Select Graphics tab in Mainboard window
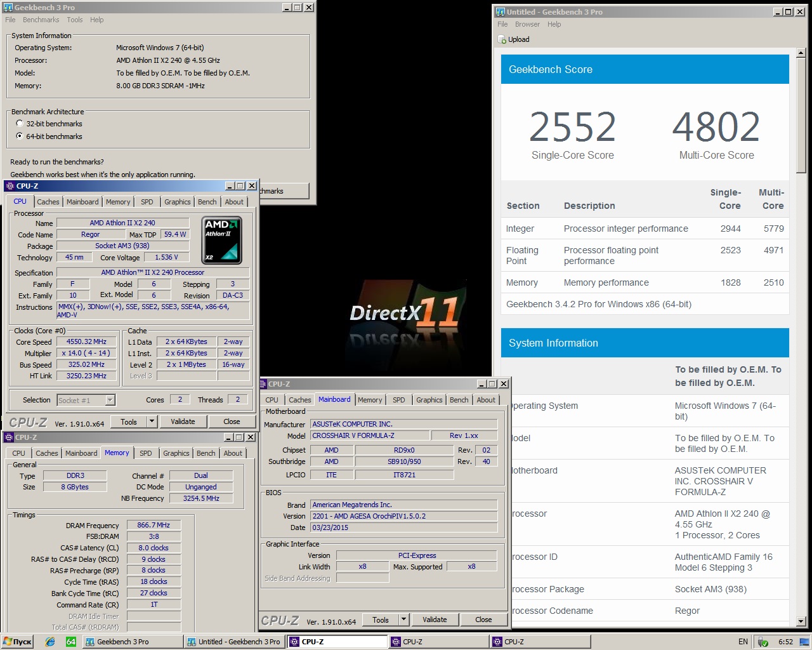 429,400
